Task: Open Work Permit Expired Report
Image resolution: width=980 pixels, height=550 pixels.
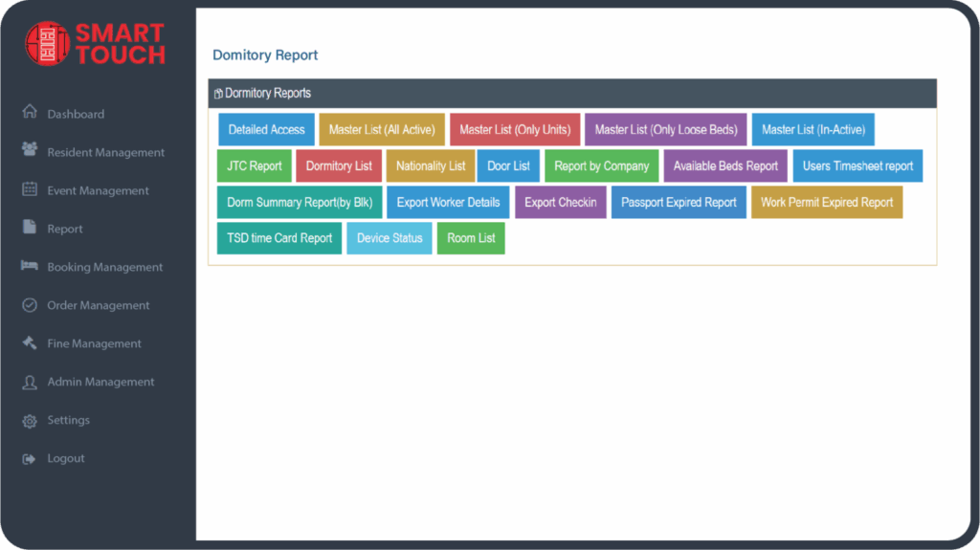Action: [827, 203]
